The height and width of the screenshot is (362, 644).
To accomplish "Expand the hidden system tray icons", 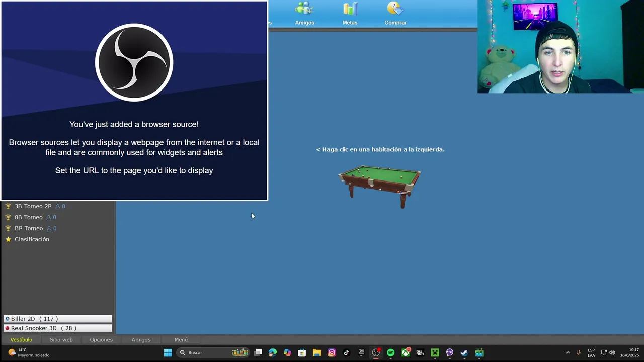I will tap(568, 353).
